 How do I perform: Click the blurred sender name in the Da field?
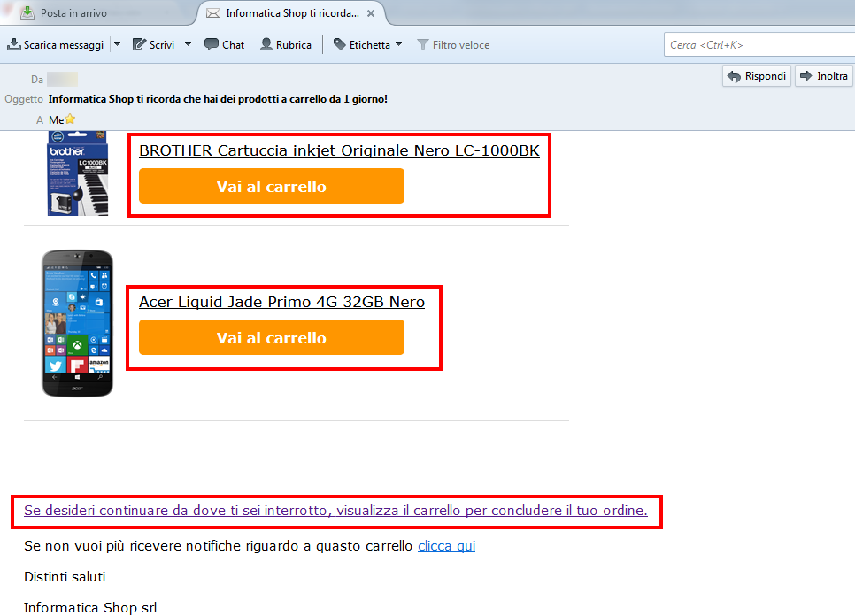coord(62,80)
